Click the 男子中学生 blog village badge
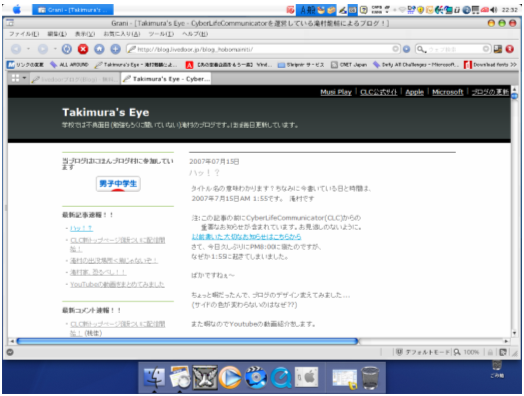 coord(118,183)
